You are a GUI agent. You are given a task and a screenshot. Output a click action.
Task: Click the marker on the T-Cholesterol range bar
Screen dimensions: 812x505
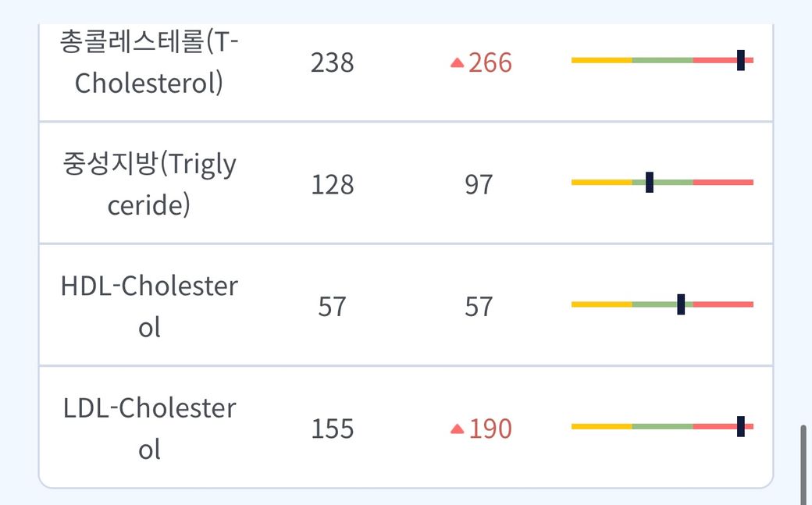coord(740,60)
